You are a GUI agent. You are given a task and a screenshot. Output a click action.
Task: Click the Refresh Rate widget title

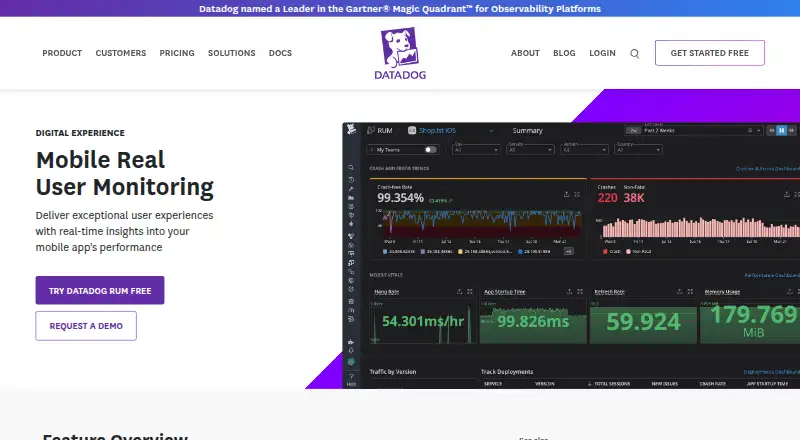click(610, 292)
